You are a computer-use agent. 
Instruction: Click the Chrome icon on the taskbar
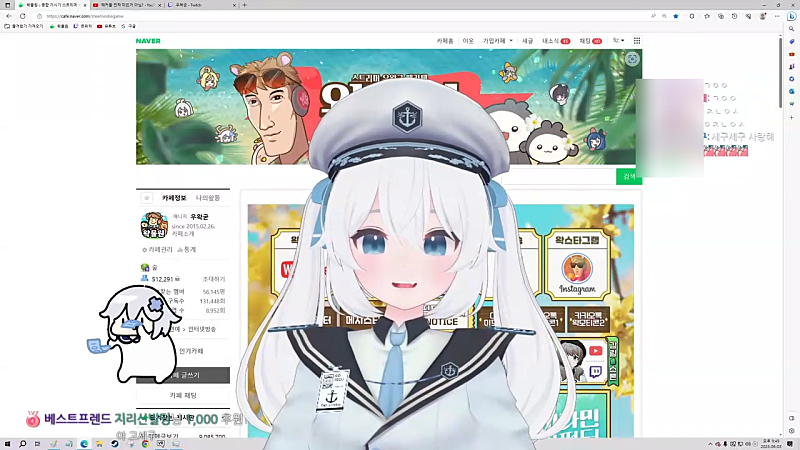(145, 444)
